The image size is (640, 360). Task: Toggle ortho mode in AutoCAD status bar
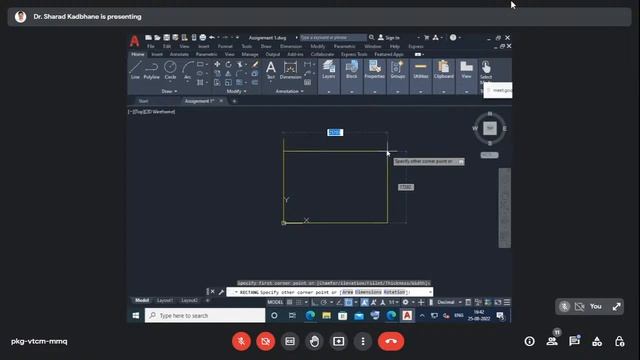point(314,302)
